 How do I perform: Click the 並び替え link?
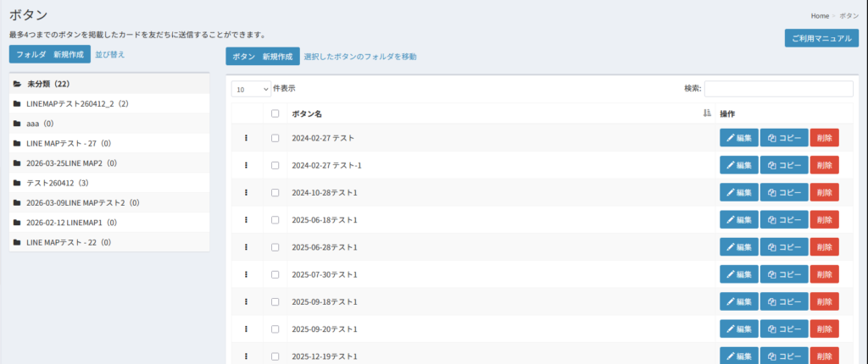point(109,54)
